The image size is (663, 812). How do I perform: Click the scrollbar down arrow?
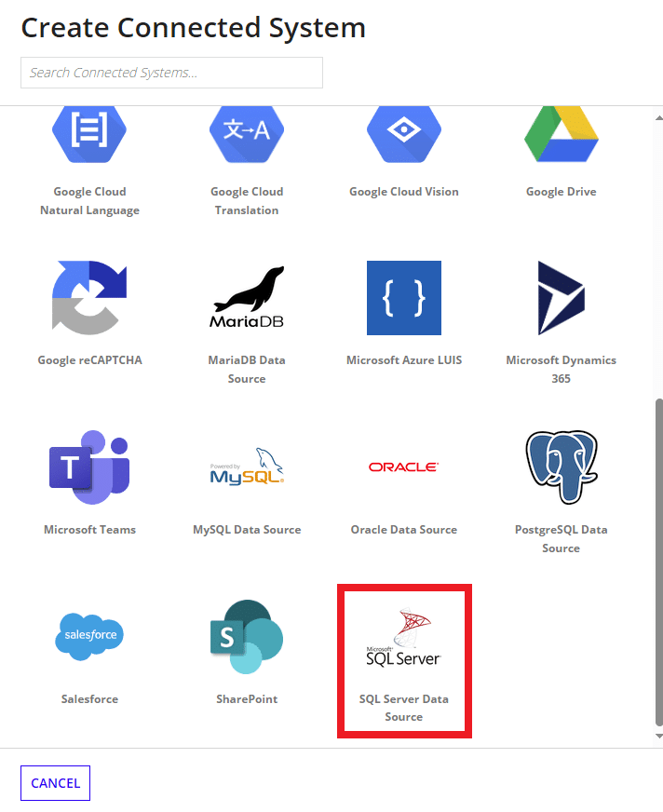click(659, 736)
